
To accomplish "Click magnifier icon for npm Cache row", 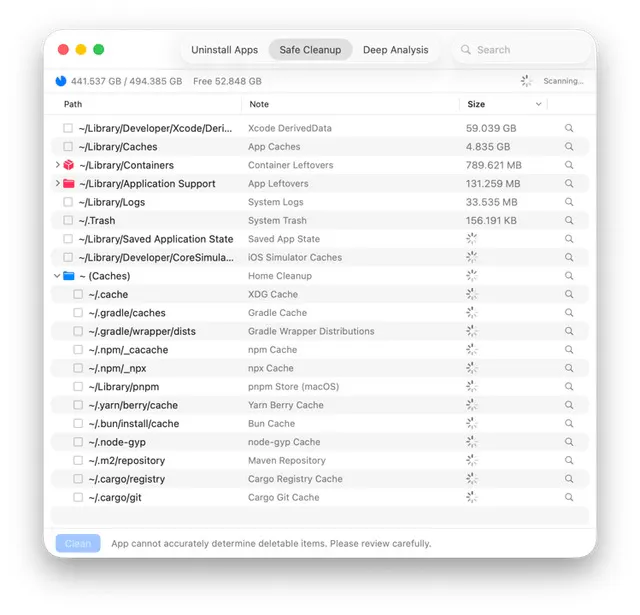I will click(x=569, y=350).
